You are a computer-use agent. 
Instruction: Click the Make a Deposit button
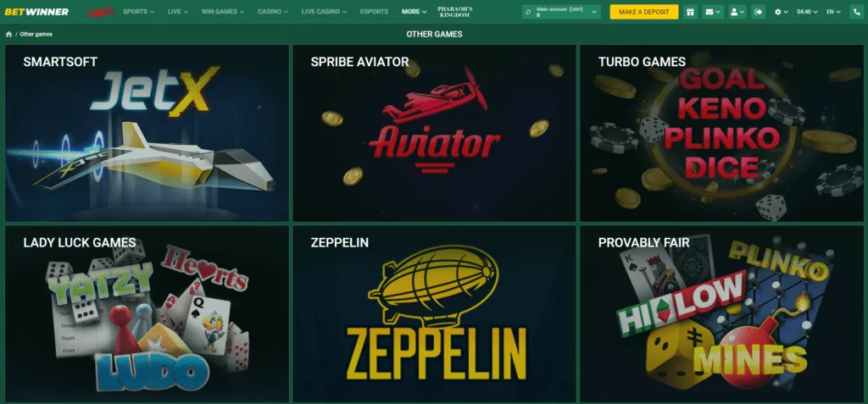point(644,12)
